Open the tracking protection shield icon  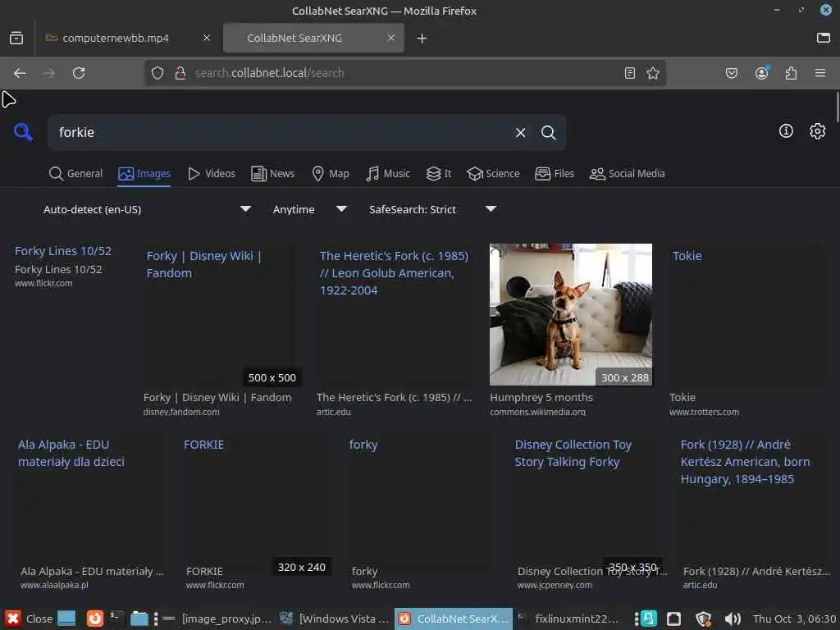tap(157, 73)
